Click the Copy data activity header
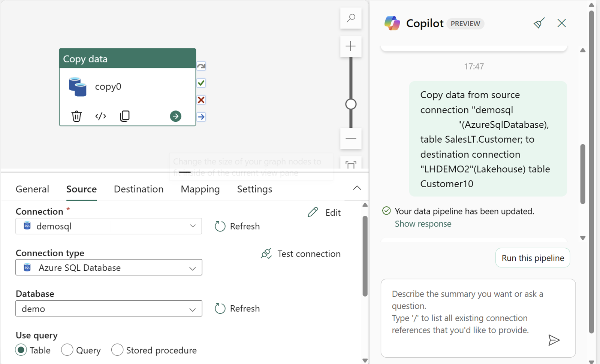 click(127, 59)
